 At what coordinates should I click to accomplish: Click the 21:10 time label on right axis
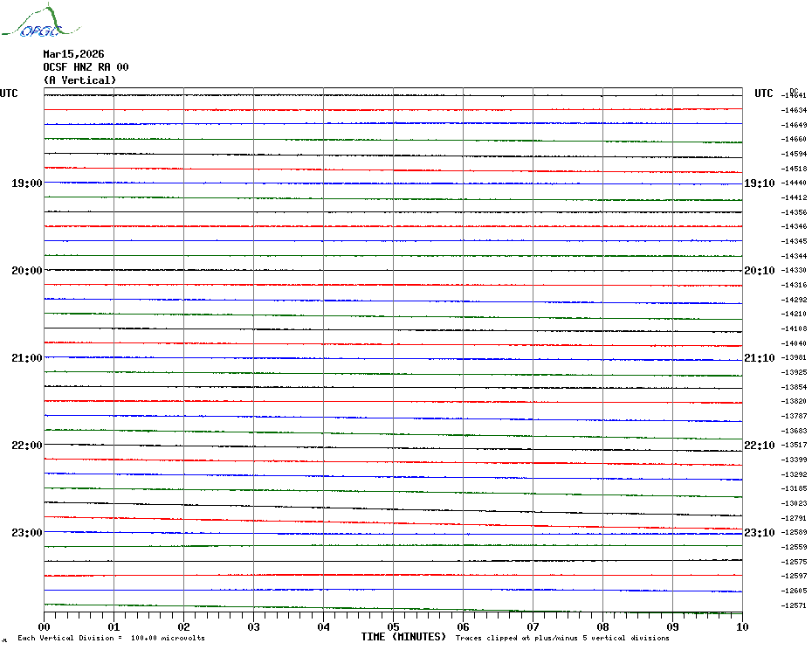(759, 358)
